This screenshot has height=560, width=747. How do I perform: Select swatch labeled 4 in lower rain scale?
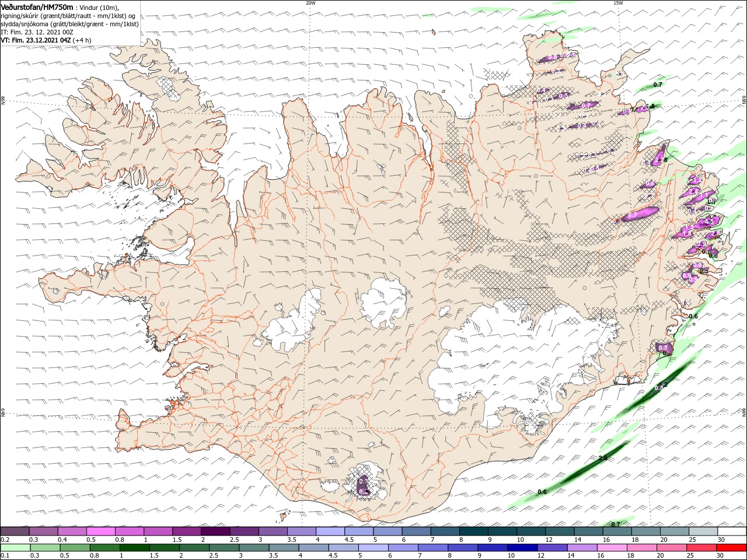pos(313,548)
